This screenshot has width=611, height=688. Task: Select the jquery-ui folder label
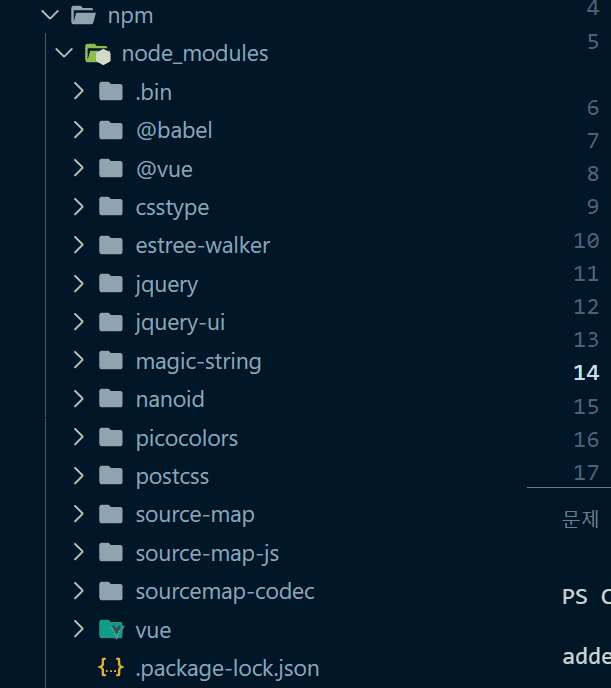[180, 323]
